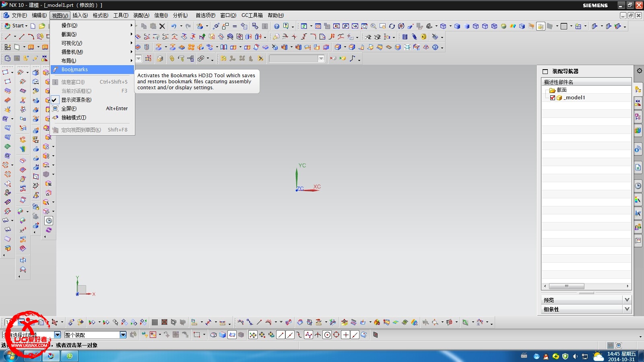Open the Assembly Navigator side tab icon
The width and height of the screenshot is (644, 362).
pos(638,89)
